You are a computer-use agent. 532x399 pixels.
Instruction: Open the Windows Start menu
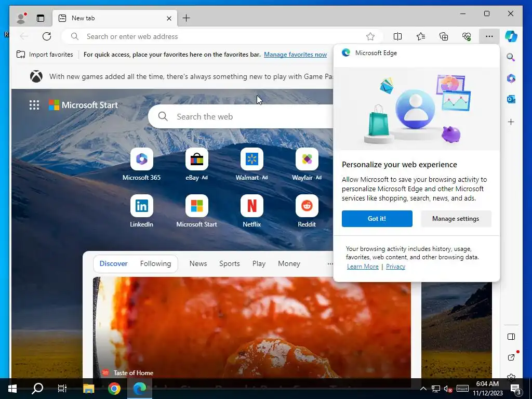coord(12,389)
